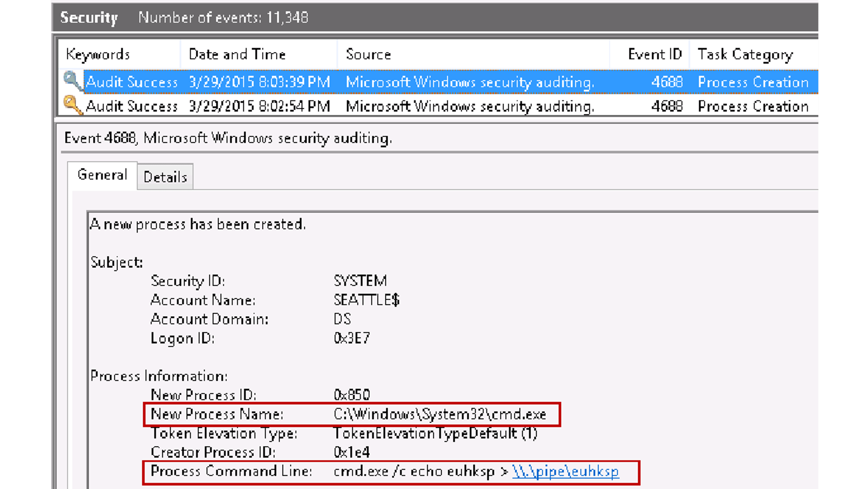Select the General tab
The width and height of the screenshot is (868, 489).
click(102, 175)
